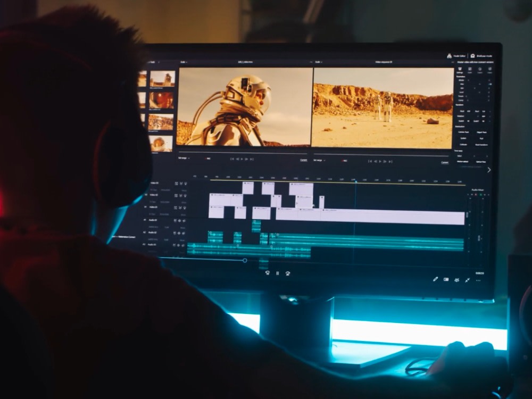The image size is (532, 399).
Task: Toggle visibility of the Video 02 track
Action: tap(185, 196)
